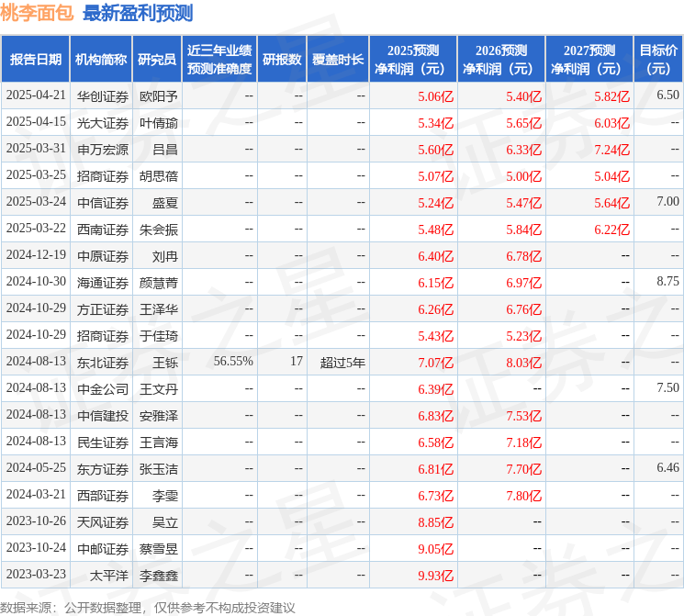Select analyst name 胡思蓓

pyautogui.click(x=158, y=176)
